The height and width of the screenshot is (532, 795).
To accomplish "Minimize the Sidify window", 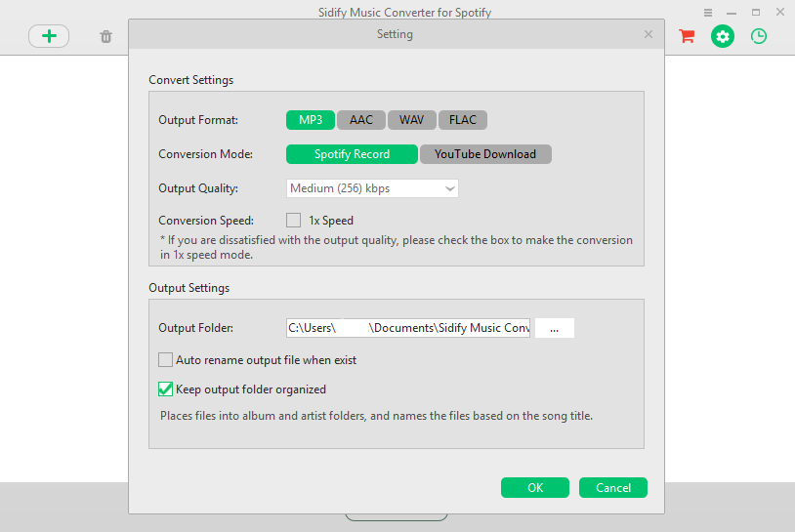I will tap(732, 13).
